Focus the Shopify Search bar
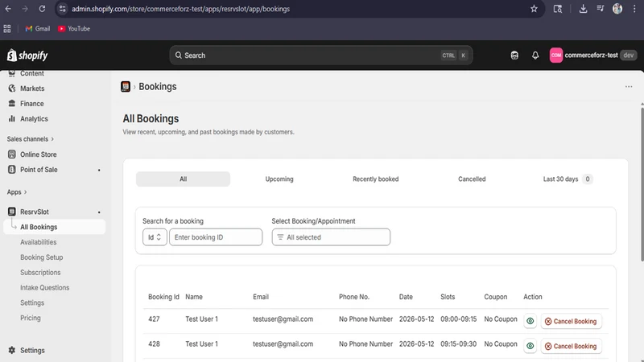This screenshot has width=644, height=362. pyautogui.click(x=320, y=56)
